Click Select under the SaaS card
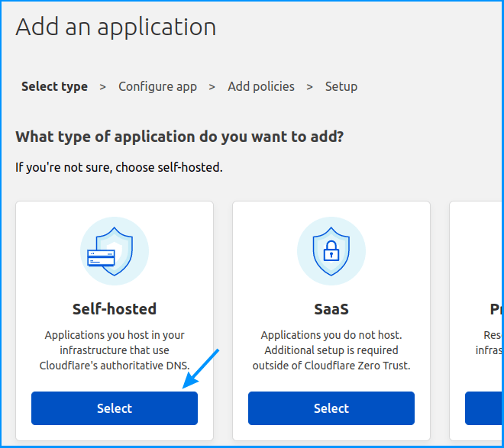504x448 pixels. coord(331,408)
